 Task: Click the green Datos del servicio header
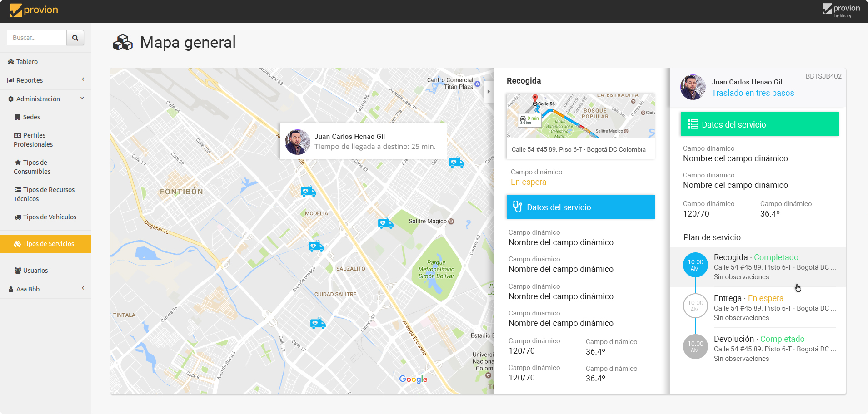760,124
